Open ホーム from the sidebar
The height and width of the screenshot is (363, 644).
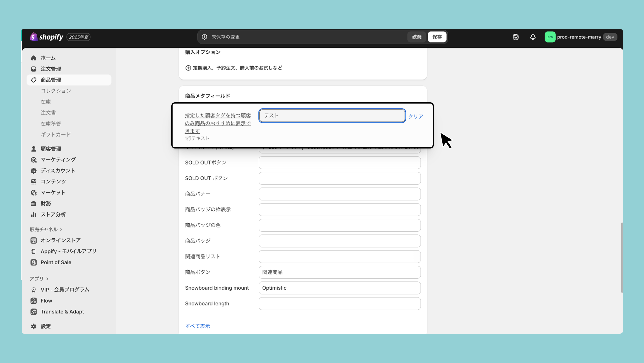point(48,58)
